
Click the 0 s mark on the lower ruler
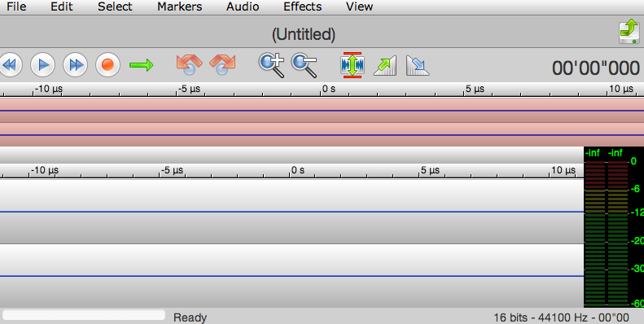pos(298,170)
